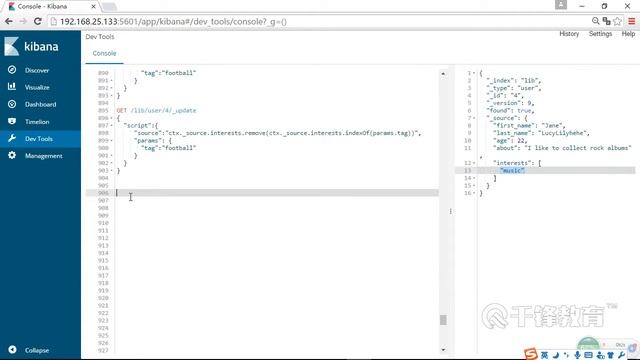
Task: Reload the page with the refresh icon
Action: pyautogui.click(x=38, y=21)
